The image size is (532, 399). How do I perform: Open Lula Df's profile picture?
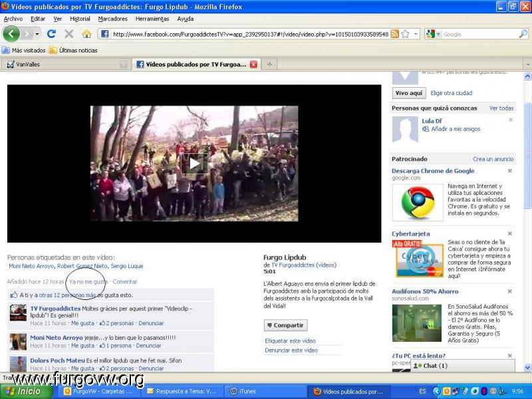click(405, 130)
